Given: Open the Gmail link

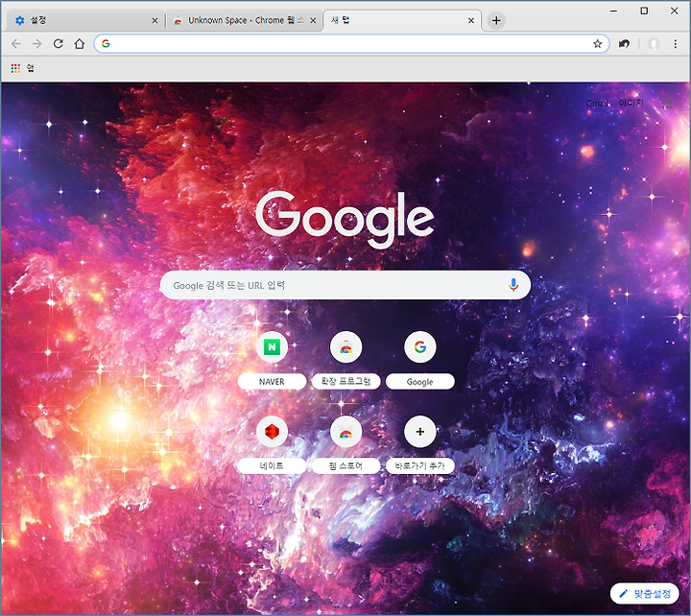Looking at the screenshot, I should [x=597, y=103].
